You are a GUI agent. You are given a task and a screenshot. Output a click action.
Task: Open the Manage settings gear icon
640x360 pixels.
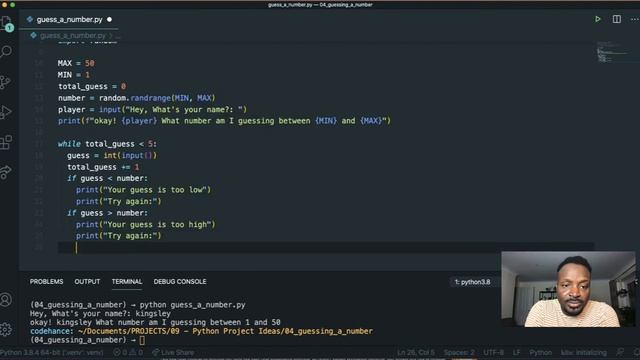6,329
